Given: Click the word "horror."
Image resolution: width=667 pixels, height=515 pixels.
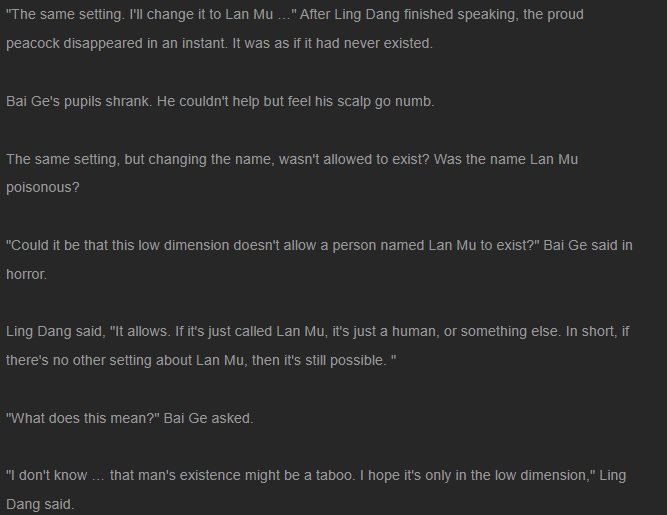Looking at the screenshot, I should 26,274.
